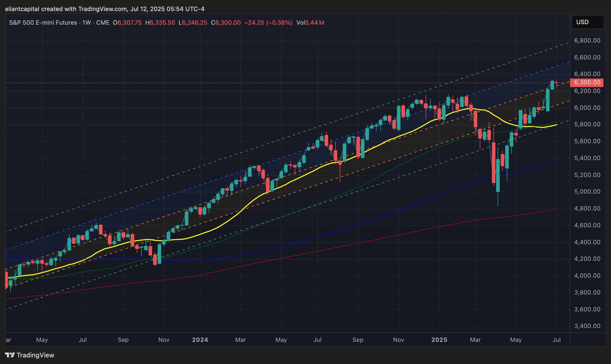Click the TradingView wordmark text at bottom
Viewport: 611px width, 364px height.
35,355
